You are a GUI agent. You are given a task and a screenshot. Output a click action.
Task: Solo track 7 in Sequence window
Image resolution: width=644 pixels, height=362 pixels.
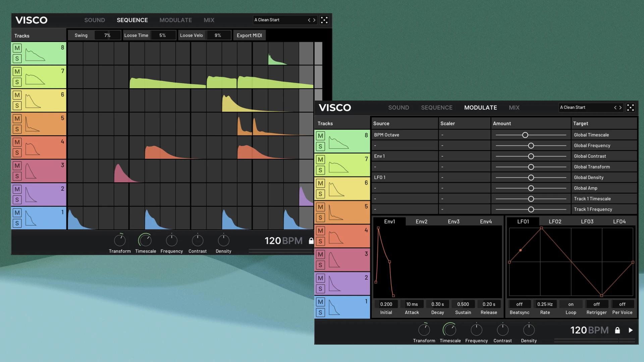coord(17,82)
